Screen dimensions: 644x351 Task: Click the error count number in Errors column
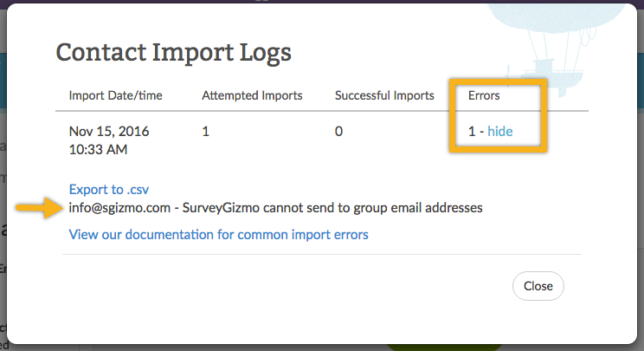point(471,133)
